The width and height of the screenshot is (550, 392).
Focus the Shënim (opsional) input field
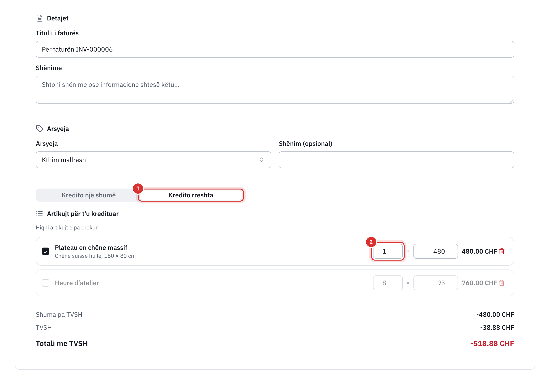(x=396, y=160)
